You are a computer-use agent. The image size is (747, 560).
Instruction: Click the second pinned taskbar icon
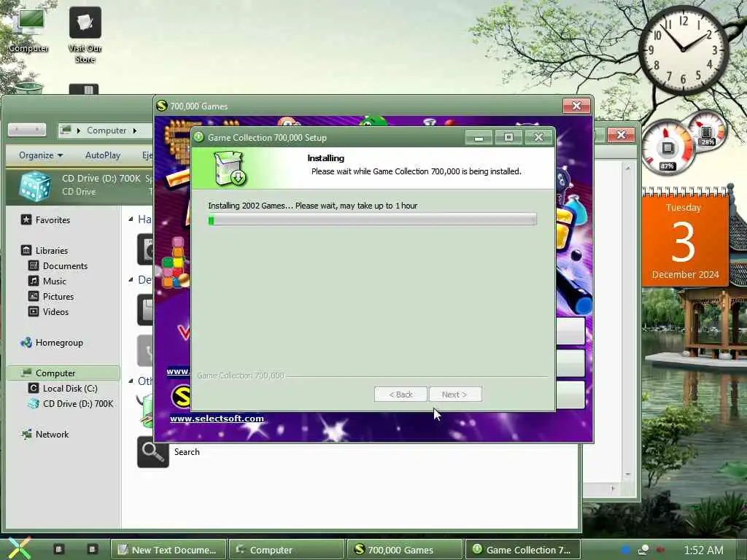[x=93, y=549]
